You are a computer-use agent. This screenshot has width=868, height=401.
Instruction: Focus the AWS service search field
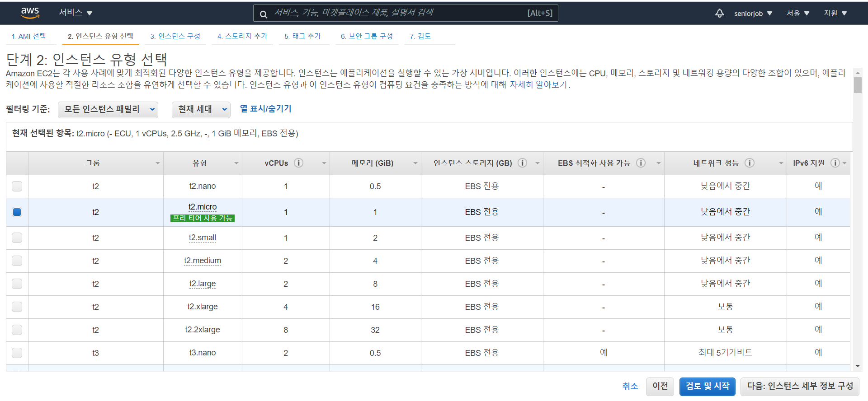406,13
